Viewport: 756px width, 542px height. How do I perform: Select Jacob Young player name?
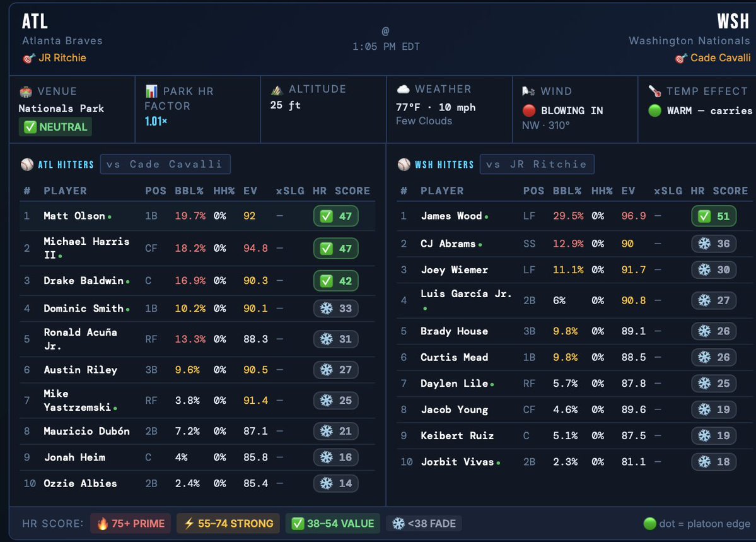coord(454,409)
